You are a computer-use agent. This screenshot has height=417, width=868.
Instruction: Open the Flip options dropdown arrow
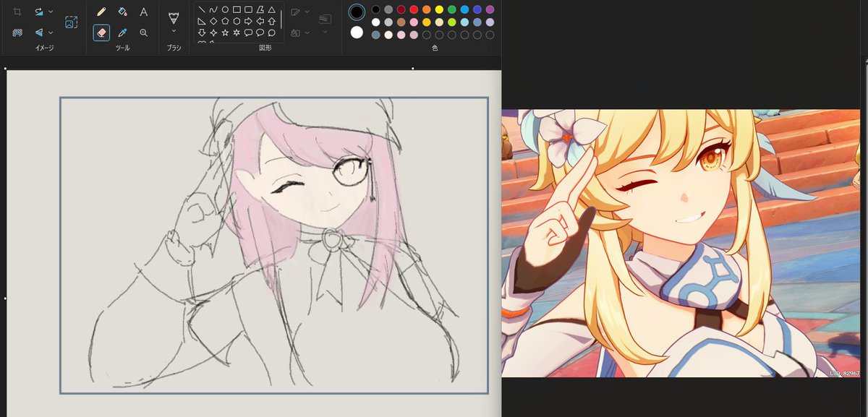[51, 33]
